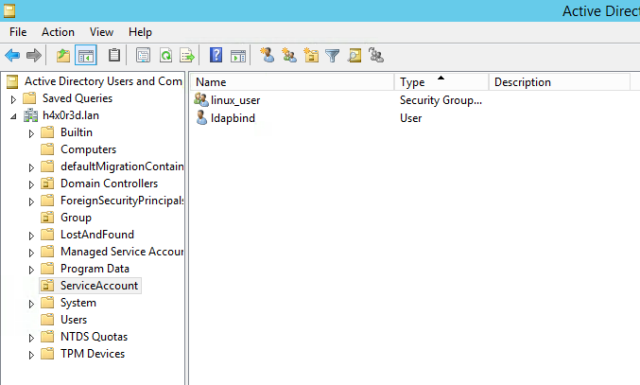
Task: Click the clipboard icon in toolbar
Action: point(114,55)
